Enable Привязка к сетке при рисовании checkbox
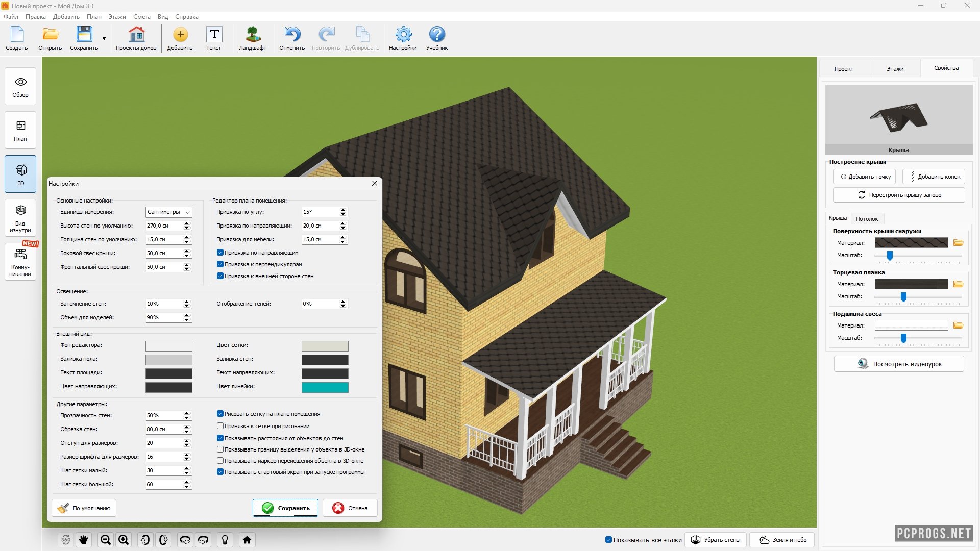The image size is (980, 551). 220,426
